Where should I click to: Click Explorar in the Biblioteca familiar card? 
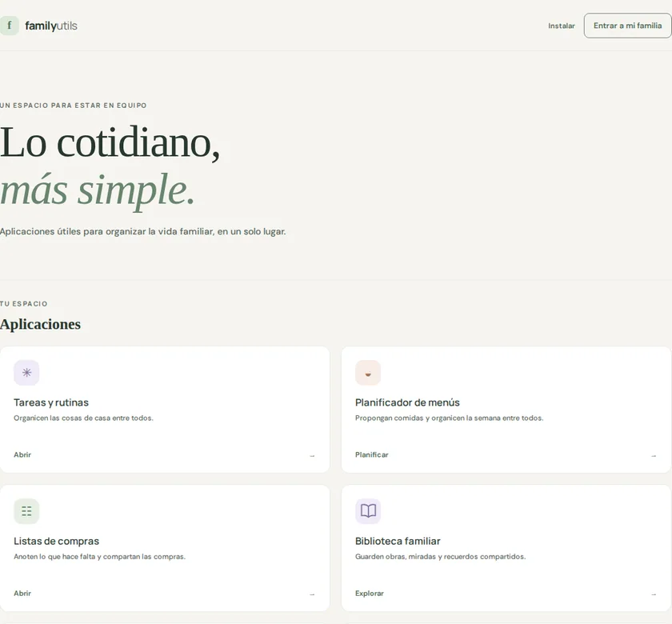[370, 593]
